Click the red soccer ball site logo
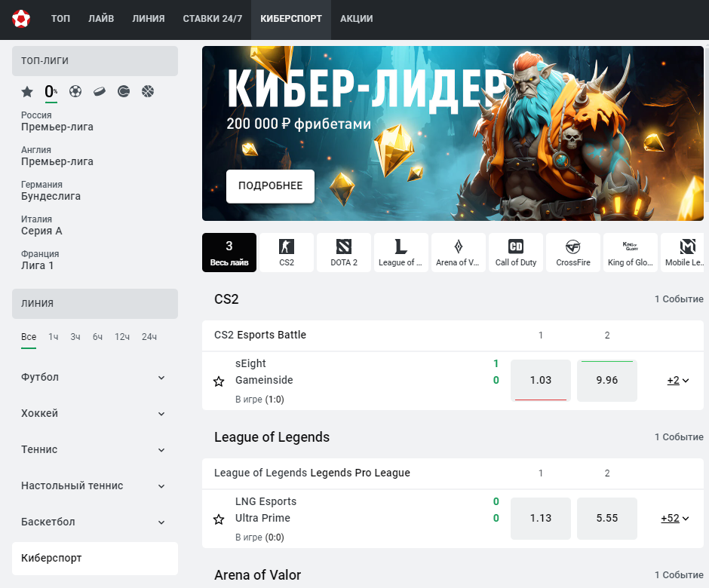709x588 pixels. tap(21, 19)
